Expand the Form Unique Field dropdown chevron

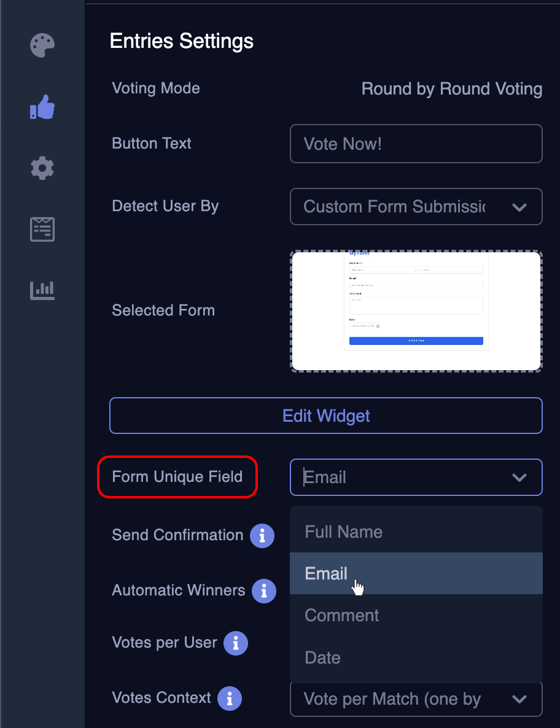point(519,477)
